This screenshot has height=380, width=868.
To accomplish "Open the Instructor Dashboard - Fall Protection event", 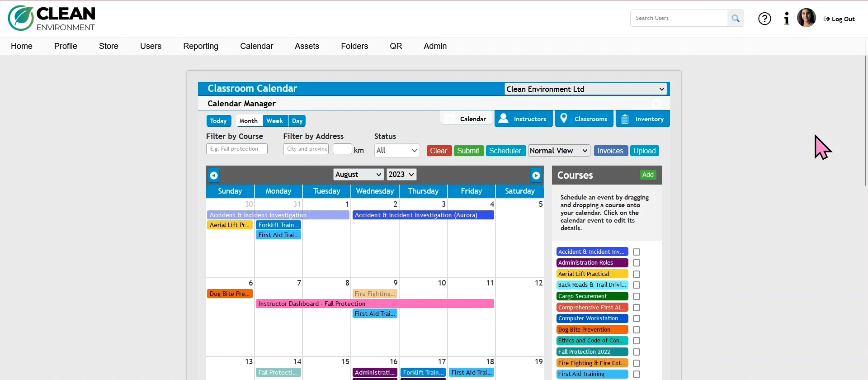I will click(x=375, y=304).
